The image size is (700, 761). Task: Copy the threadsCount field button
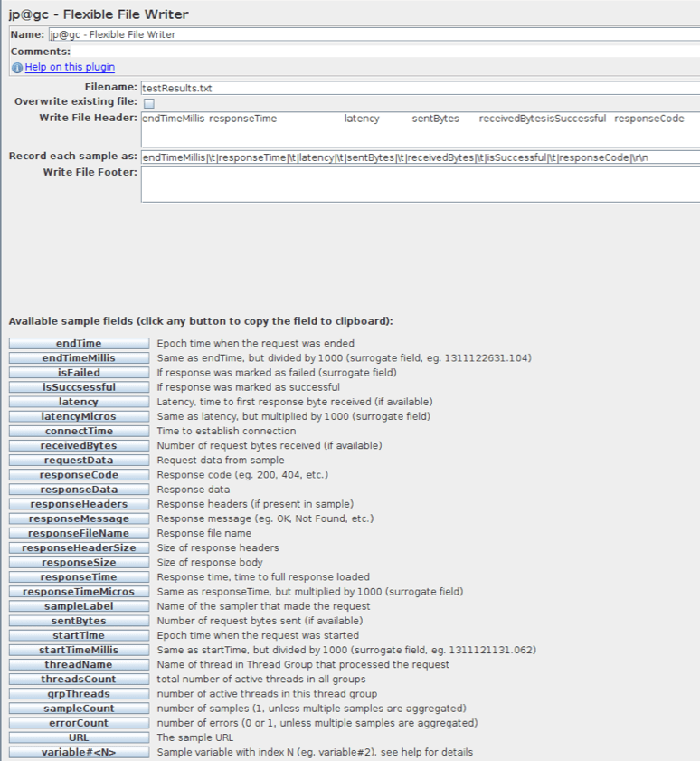point(79,679)
